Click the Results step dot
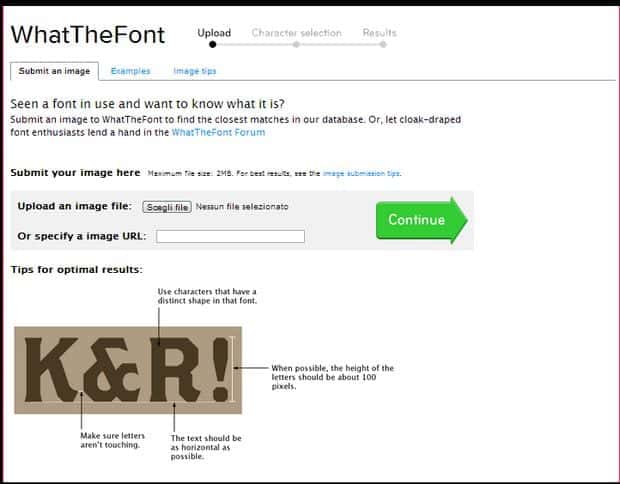The height and width of the screenshot is (484, 620). (x=383, y=44)
